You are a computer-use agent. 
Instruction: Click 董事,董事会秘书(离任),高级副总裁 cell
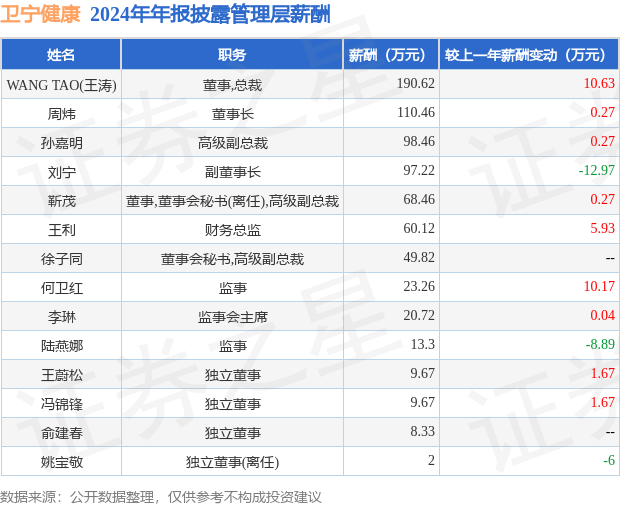click(x=232, y=201)
